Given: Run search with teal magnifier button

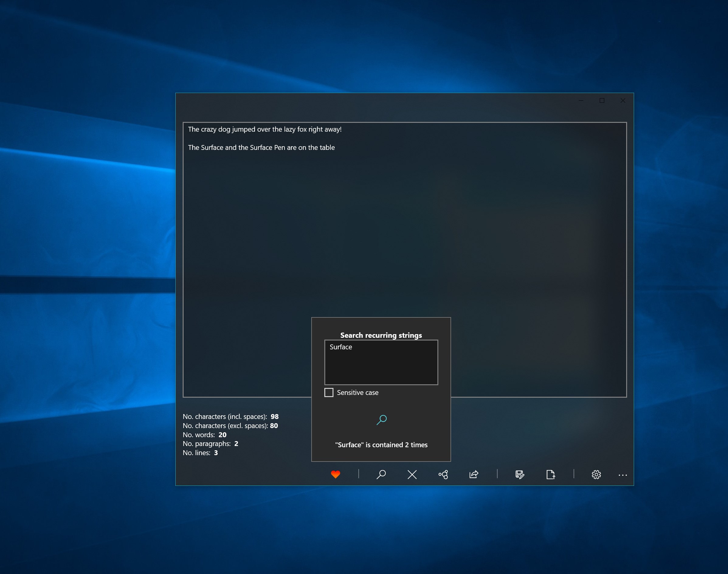Looking at the screenshot, I should (x=381, y=420).
